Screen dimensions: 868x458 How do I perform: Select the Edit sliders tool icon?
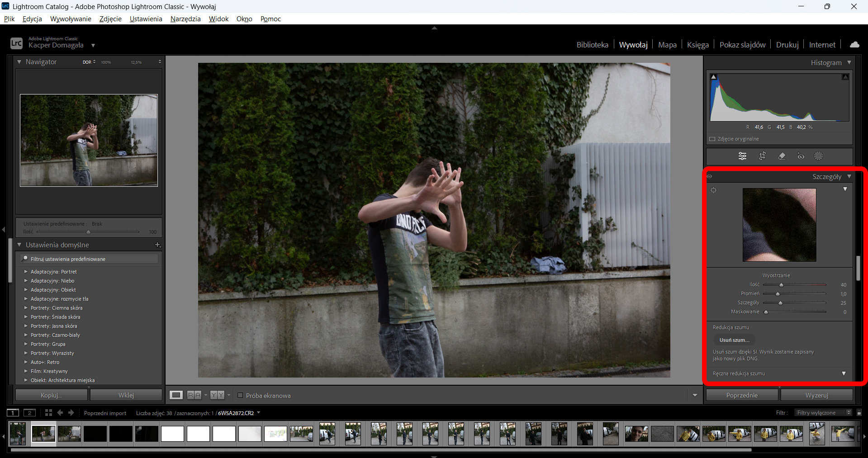[742, 156]
